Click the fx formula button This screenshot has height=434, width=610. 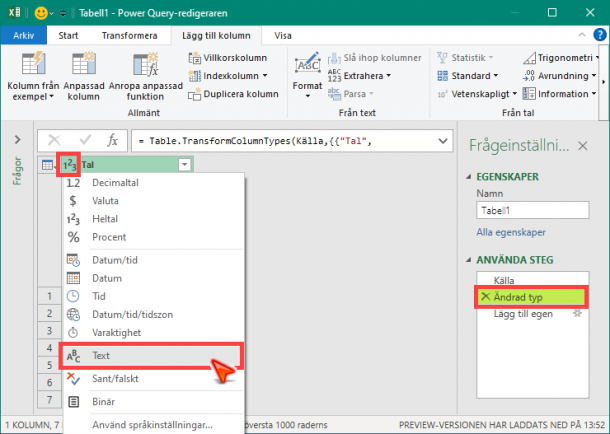(x=112, y=140)
